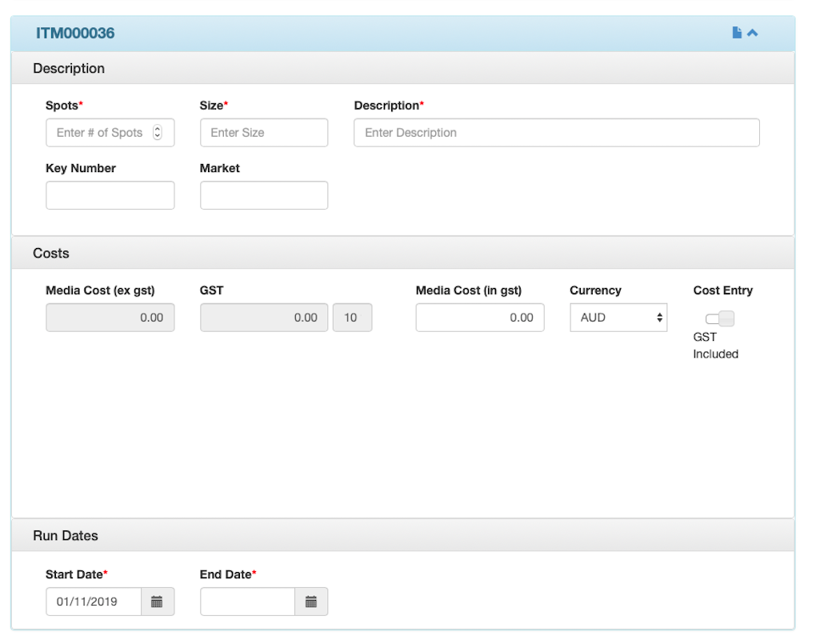
Task: Click the Enter Description text field
Action: coord(556,133)
